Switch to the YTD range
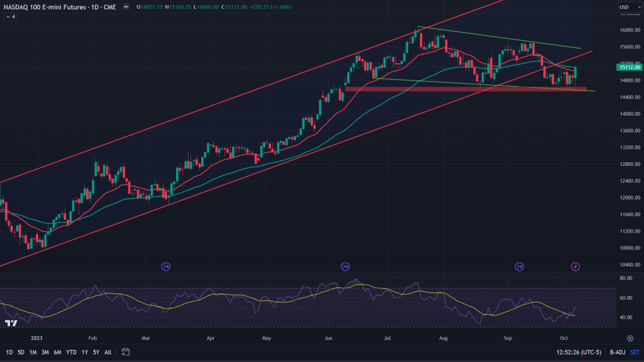Image resolution: width=644 pixels, height=362 pixels. 71,351
